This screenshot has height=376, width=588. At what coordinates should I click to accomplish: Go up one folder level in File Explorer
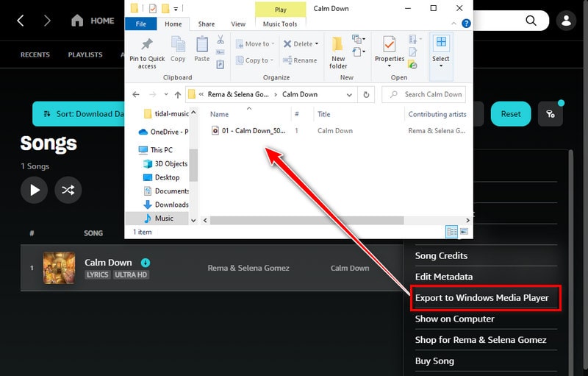tap(178, 95)
